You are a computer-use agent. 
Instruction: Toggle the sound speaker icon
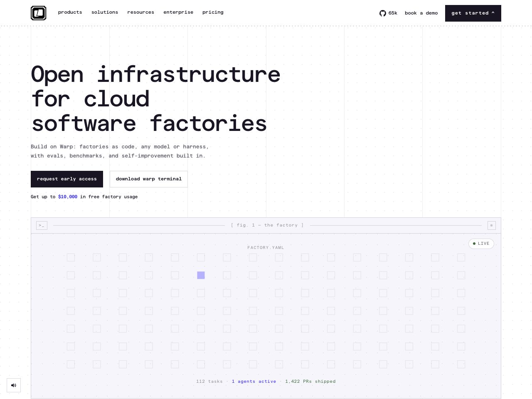coord(14,385)
